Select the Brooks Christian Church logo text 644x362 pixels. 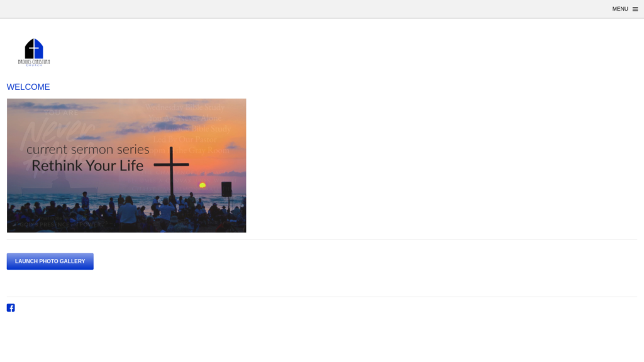click(34, 62)
